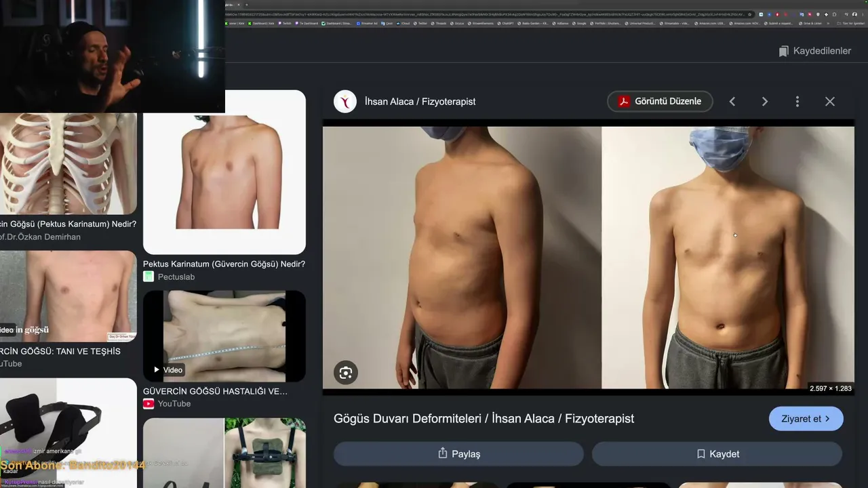Click the Ziyaret et button
The image size is (868, 488).
pyautogui.click(x=806, y=419)
